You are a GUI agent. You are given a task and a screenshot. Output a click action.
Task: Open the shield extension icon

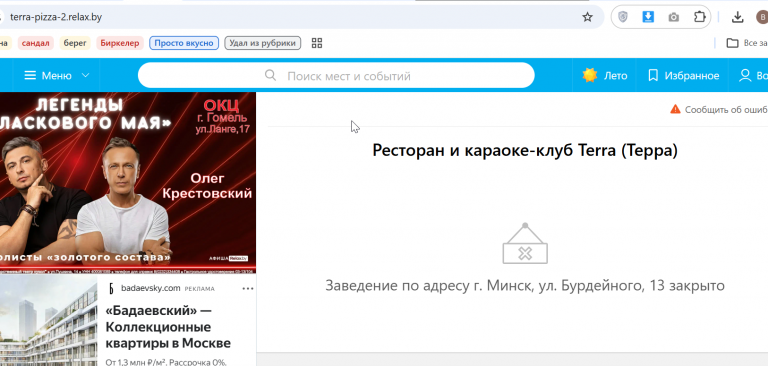[623, 17]
